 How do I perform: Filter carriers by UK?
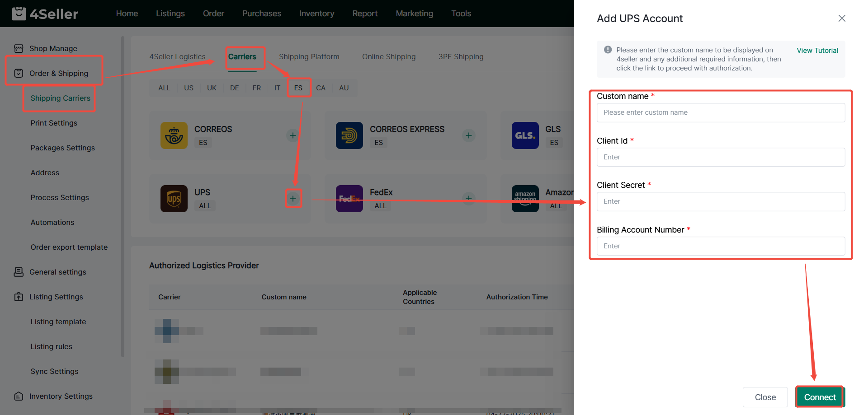[212, 88]
